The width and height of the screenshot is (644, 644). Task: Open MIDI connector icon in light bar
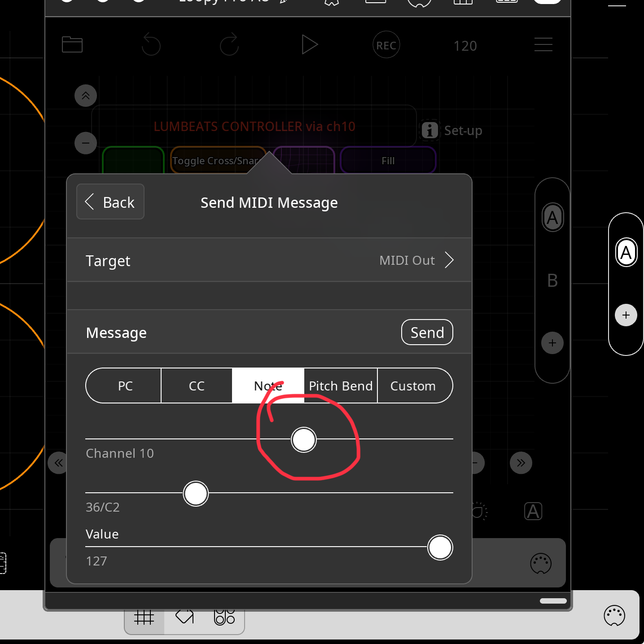coord(614,615)
